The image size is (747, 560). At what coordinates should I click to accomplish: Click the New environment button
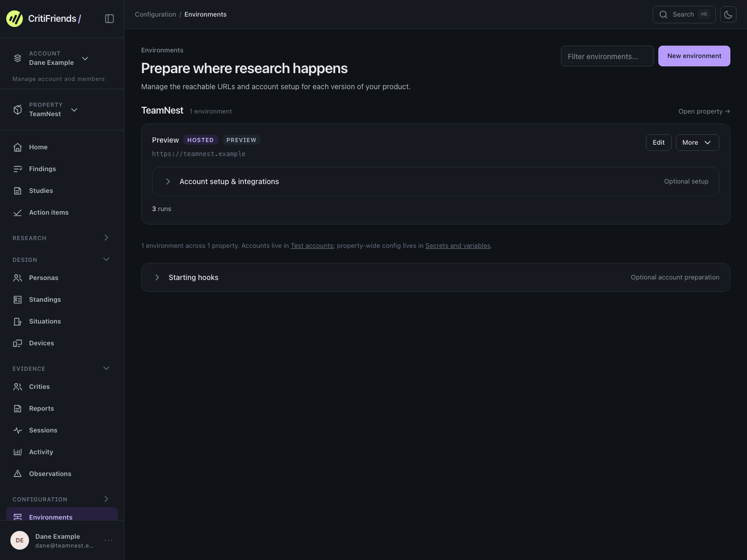pos(694,56)
